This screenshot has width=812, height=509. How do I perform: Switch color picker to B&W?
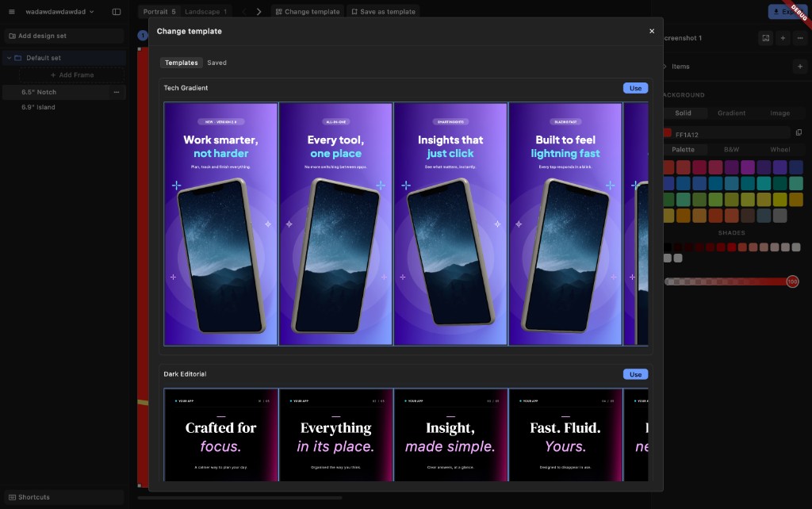coord(731,150)
